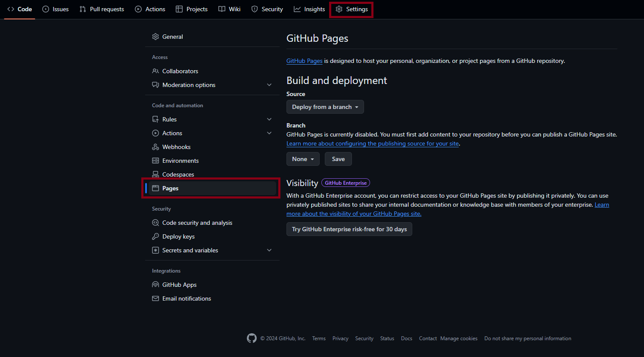Image resolution: width=644 pixels, height=357 pixels.
Task: Click the Moderation options comment icon
Action: (156, 85)
